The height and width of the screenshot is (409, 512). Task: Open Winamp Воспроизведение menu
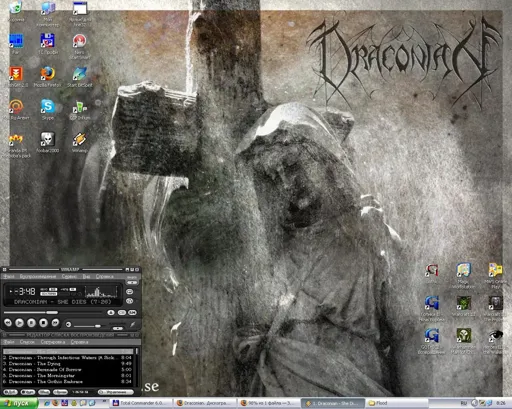pos(38,276)
